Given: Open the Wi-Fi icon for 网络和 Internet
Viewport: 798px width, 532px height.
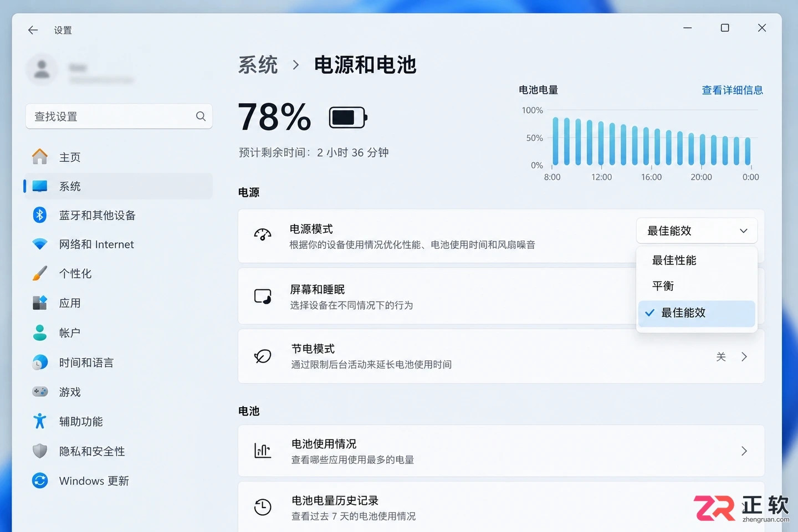Looking at the screenshot, I should pyautogui.click(x=40, y=244).
